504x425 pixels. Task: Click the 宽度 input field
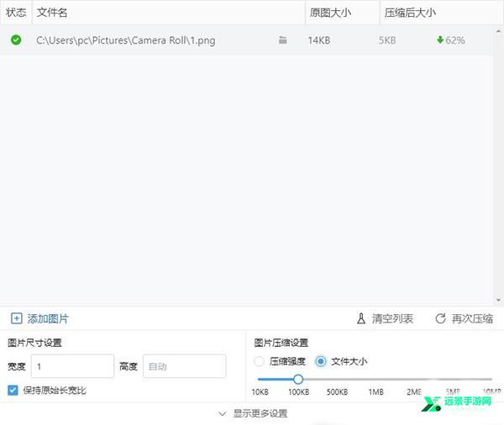72,366
